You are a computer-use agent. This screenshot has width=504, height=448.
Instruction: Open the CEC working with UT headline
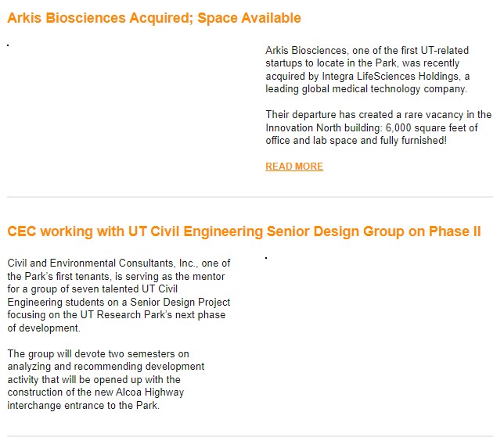(244, 231)
